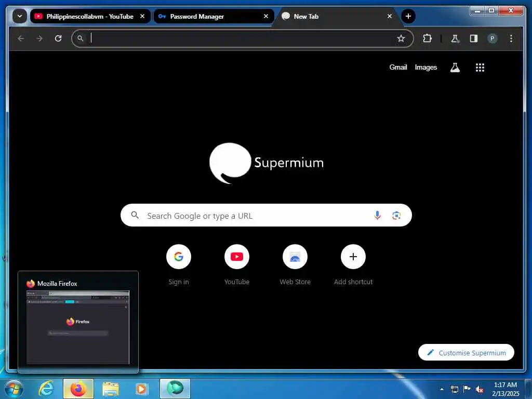Screen dimensions: 532x399
Task: Open the toolbar Experiments flask icon
Action: point(455,38)
